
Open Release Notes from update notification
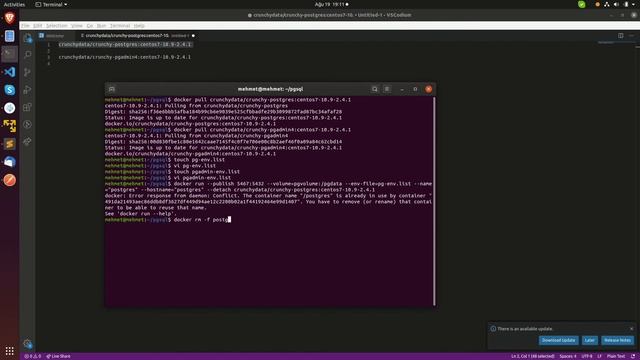click(x=617, y=340)
